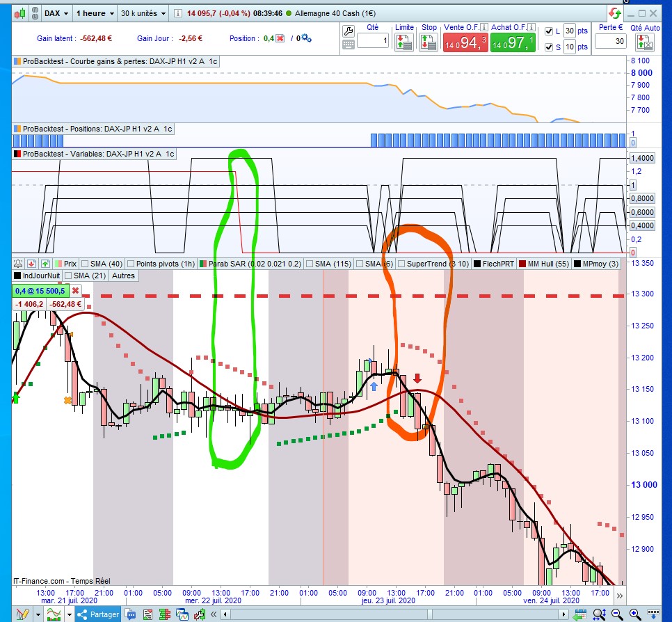The height and width of the screenshot is (622, 672).
Task: Click the zoom fit magnifier icon
Action: [x=599, y=614]
